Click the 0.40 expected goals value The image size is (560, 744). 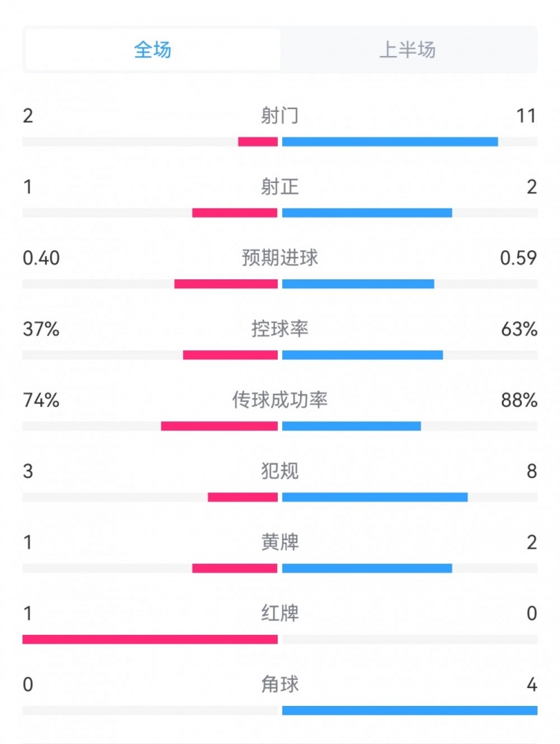click(x=41, y=258)
